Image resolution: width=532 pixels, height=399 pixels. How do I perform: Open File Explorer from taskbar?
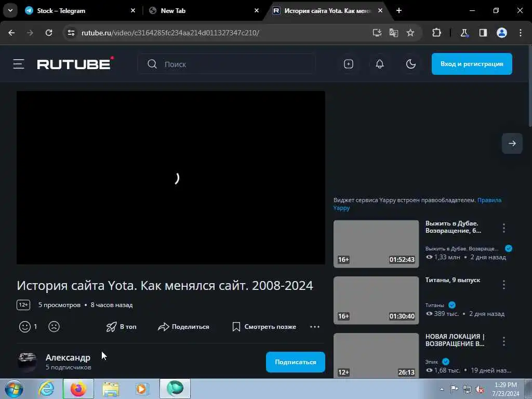click(110, 389)
